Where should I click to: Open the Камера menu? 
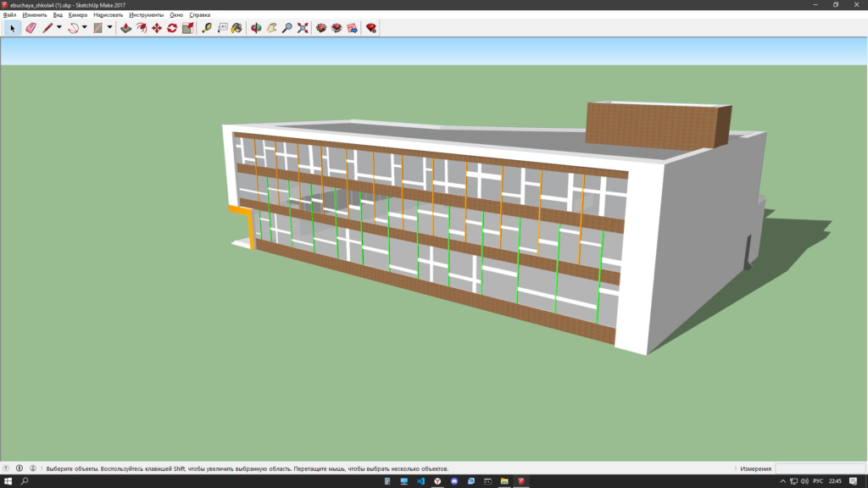point(77,15)
